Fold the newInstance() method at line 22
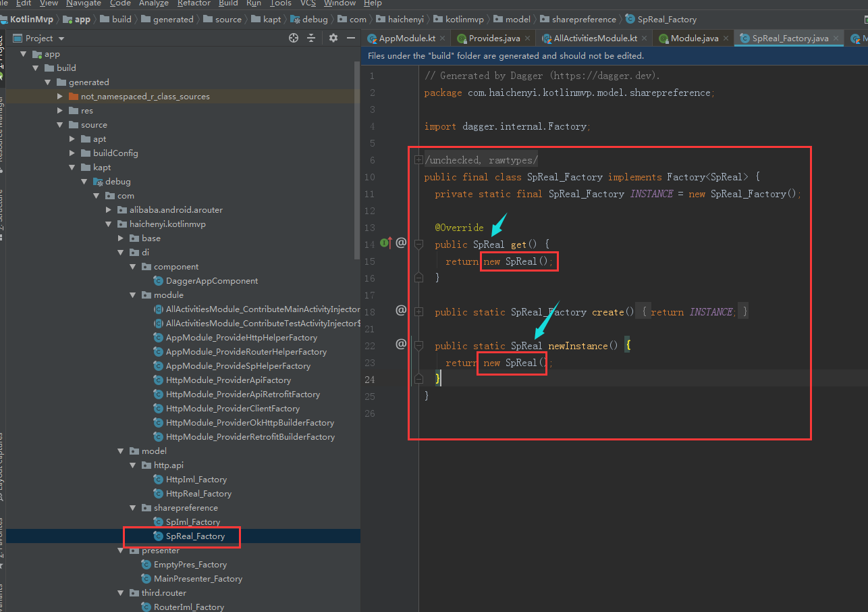The width and height of the screenshot is (868, 612). pyautogui.click(x=418, y=346)
